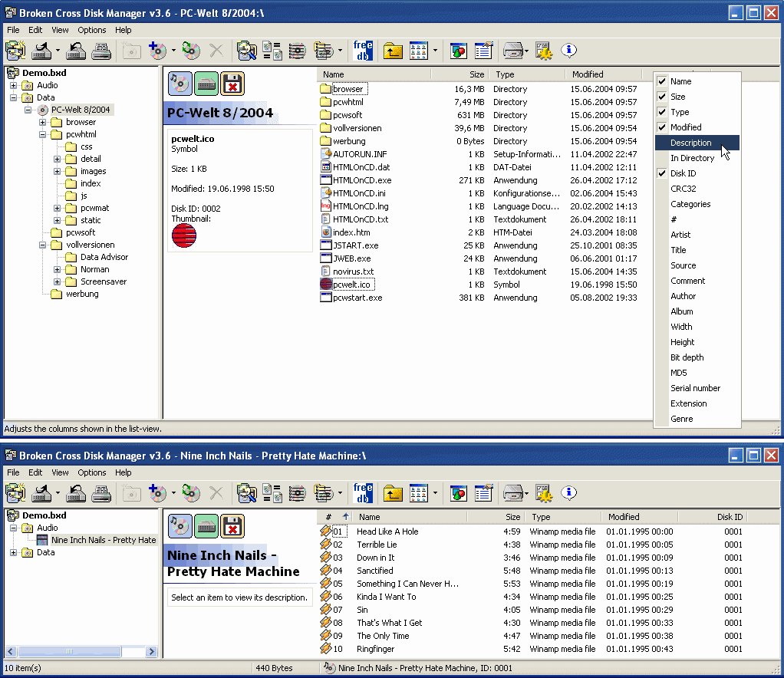Click the red pcwelt.ico thumbnail preview
The height and width of the screenshot is (678, 784).
click(x=184, y=236)
